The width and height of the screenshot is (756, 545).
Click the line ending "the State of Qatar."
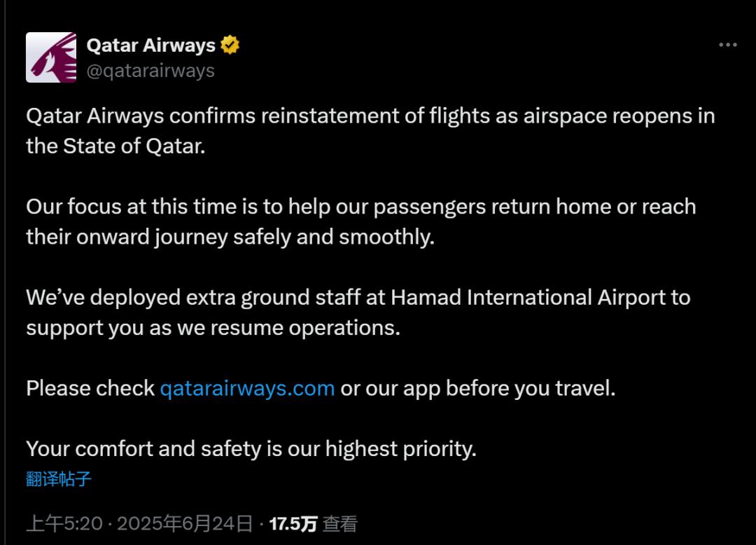tap(115, 146)
